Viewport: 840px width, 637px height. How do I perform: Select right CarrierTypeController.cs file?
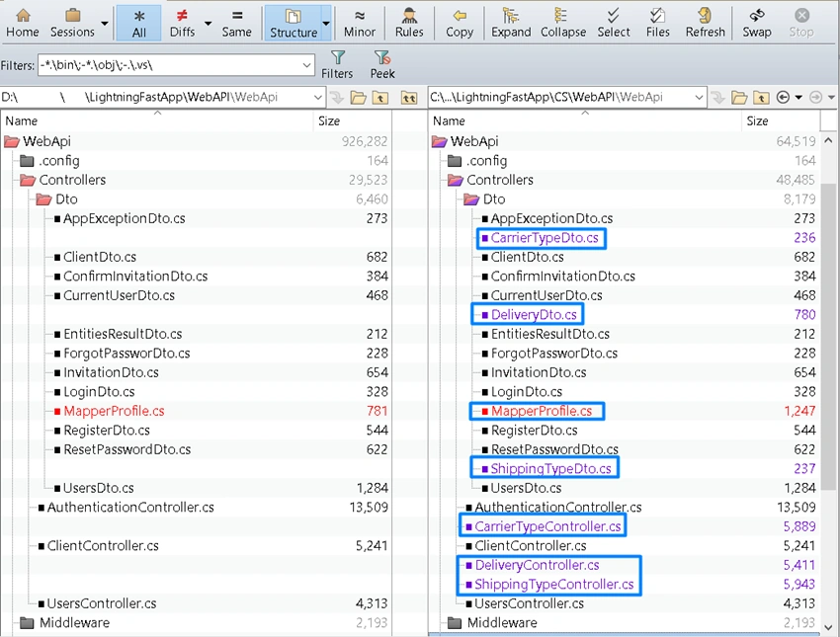pyautogui.click(x=547, y=526)
